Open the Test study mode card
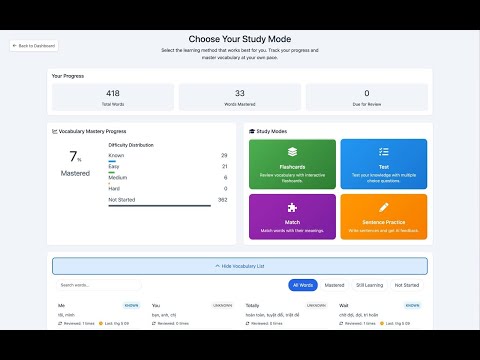480x360 pixels. pyautogui.click(x=384, y=164)
